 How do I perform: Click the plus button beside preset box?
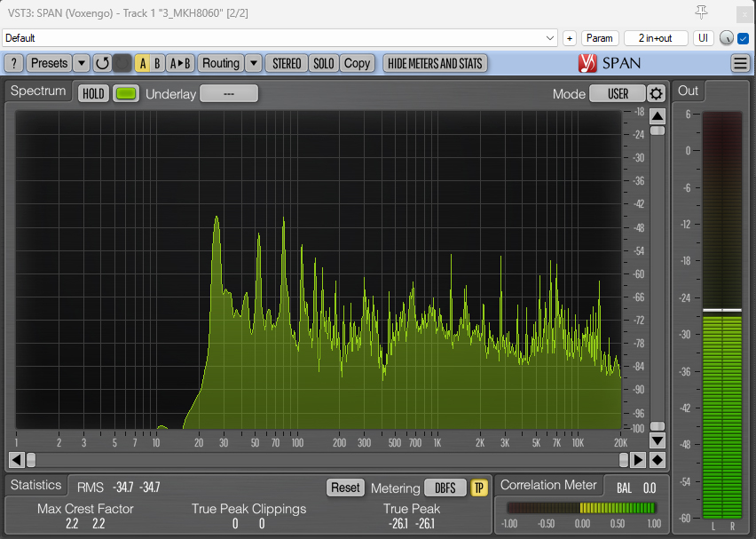click(x=570, y=38)
